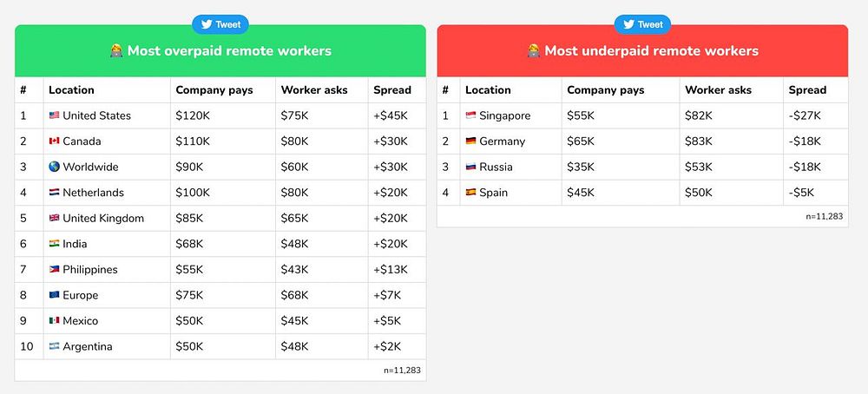Screen dimensions: 868x394
Task: Click the Canada flag icon
Action: click(54, 141)
